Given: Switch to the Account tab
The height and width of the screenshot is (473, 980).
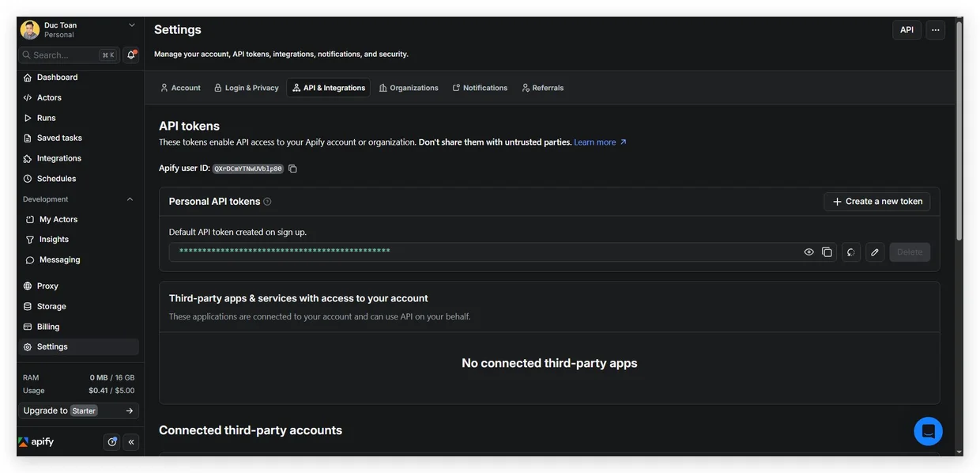Looking at the screenshot, I should [x=180, y=88].
